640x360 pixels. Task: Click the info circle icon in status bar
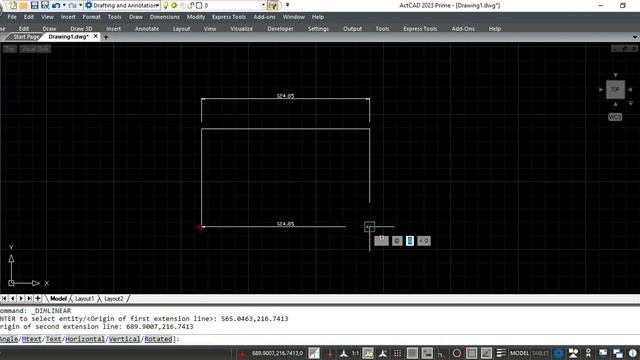[x=633, y=353]
